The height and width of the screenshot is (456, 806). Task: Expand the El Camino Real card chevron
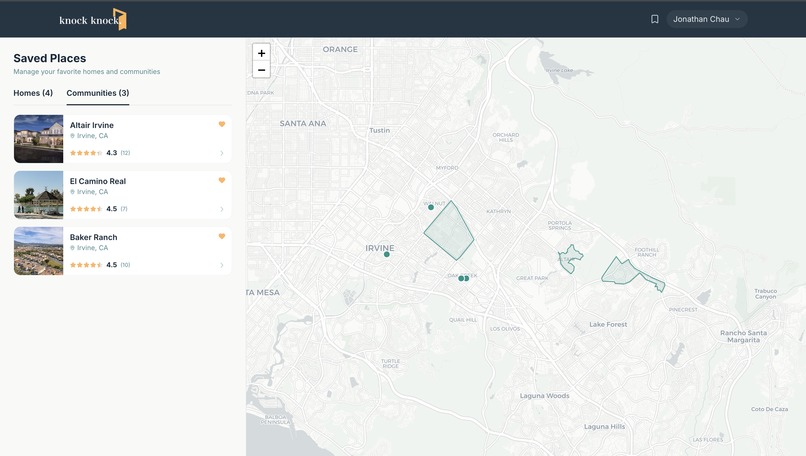[222, 209]
